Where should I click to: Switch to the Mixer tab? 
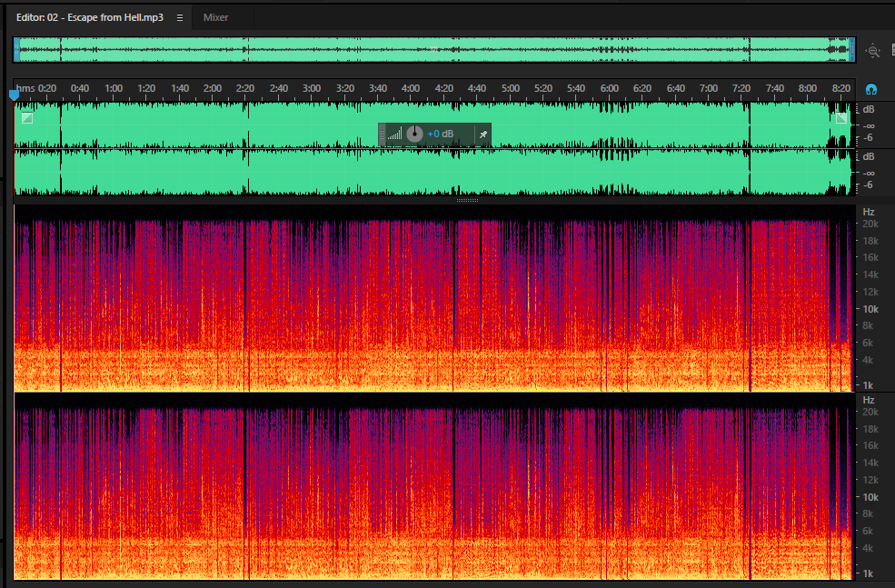[215, 17]
